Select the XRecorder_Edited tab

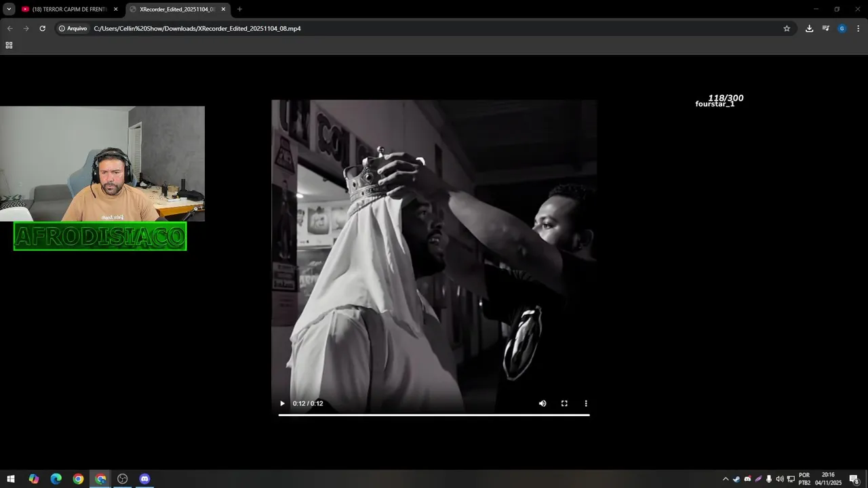click(178, 9)
